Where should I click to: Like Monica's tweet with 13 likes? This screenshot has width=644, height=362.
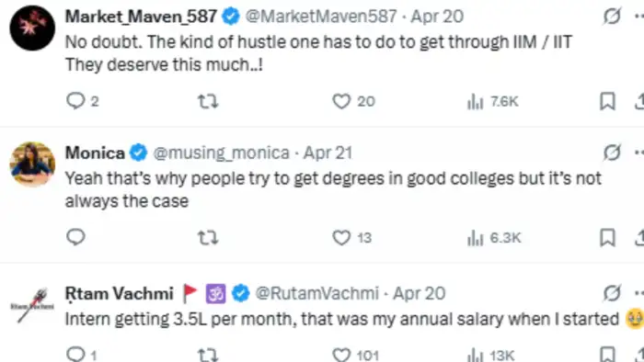click(351, 238)
